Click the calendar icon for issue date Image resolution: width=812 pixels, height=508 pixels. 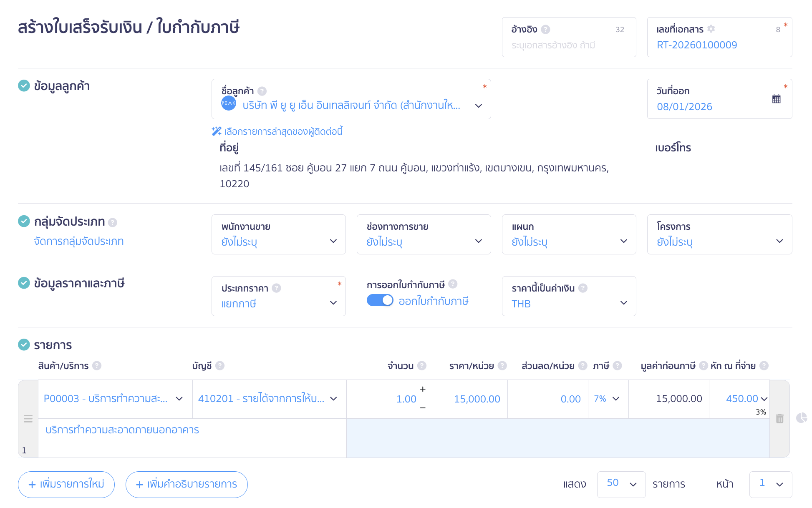pyautogui.click(x=776, y=99)
